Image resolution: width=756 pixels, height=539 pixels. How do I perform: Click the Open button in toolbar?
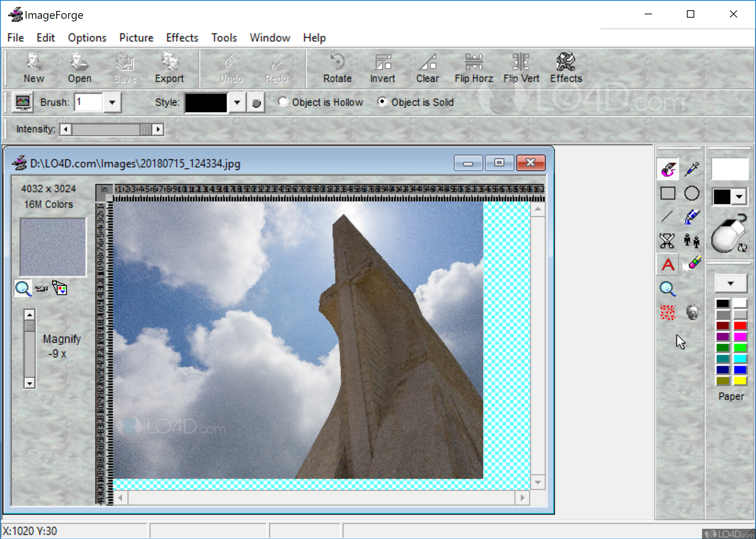point(79,68)
